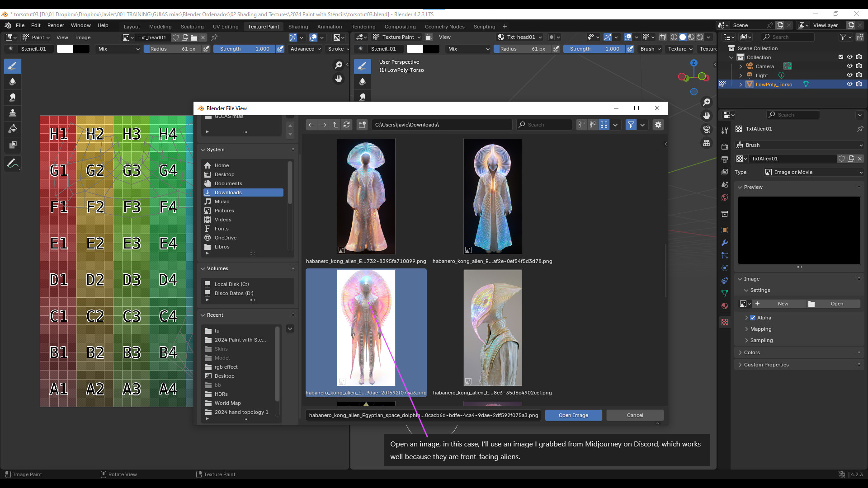The width and height of the screenshot is (868, 488).
Task: Adjust the Radius slider in Image Editor header
Action: coord(173,49)
